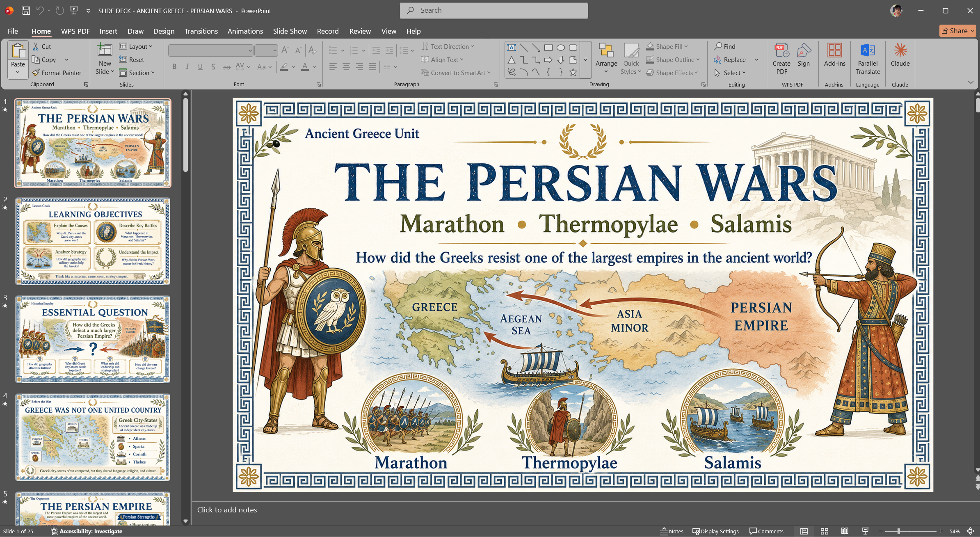Toggle Normal view in status bar
The image size is (980, 537).
coord(804,531)
